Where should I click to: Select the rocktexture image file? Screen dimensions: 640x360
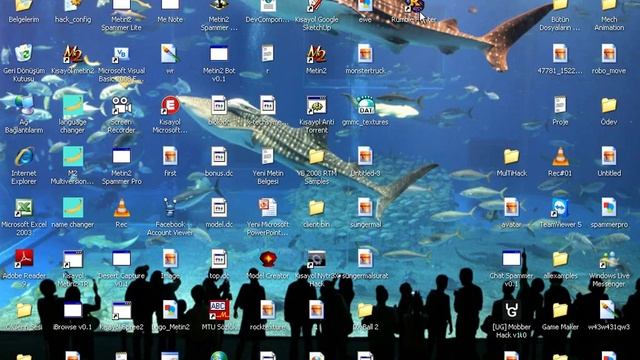(x=268, y=311)
